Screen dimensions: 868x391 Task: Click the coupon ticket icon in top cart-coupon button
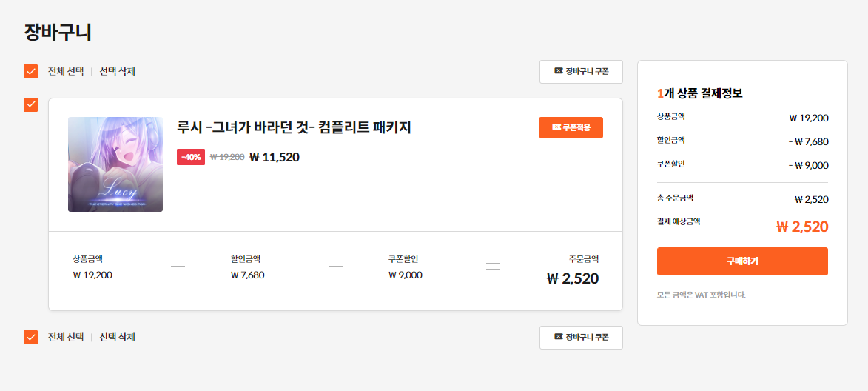tap(559, 71)
